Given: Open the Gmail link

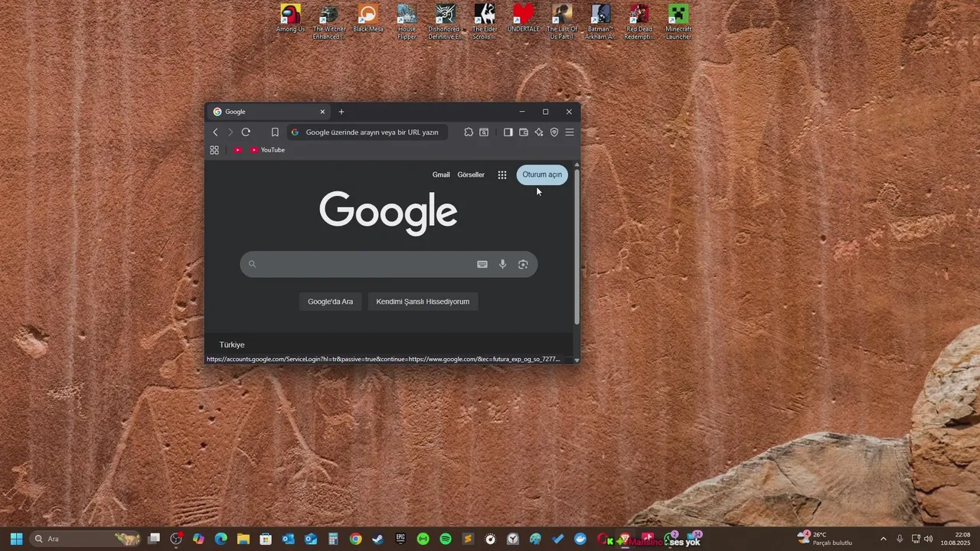Looking at the screenshot, I should point(441,174).
